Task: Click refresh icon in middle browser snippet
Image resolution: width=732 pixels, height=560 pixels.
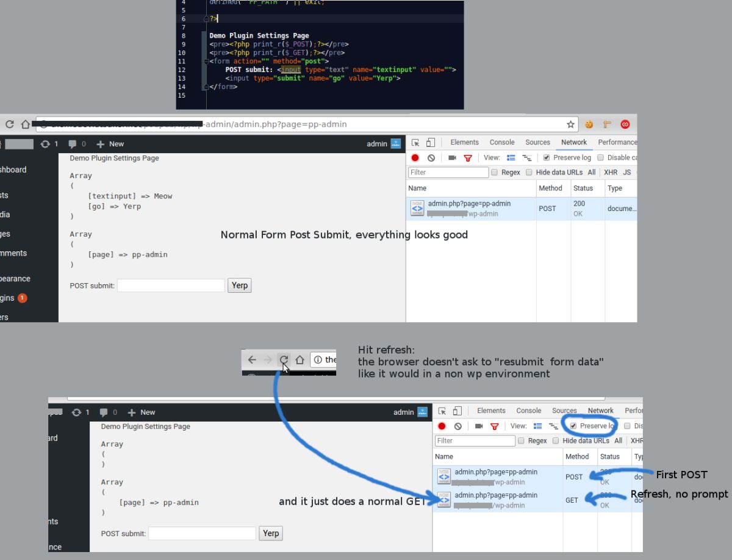Action: click(284, 360)
